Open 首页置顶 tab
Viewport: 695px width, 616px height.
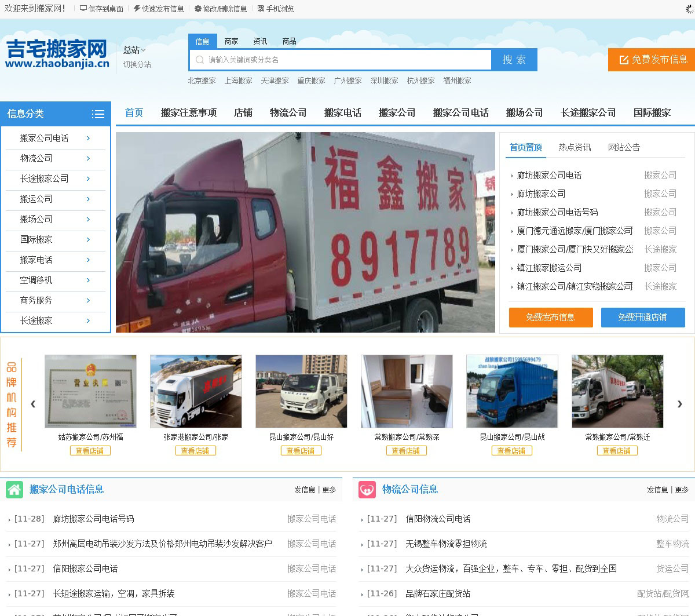(525, 147)
